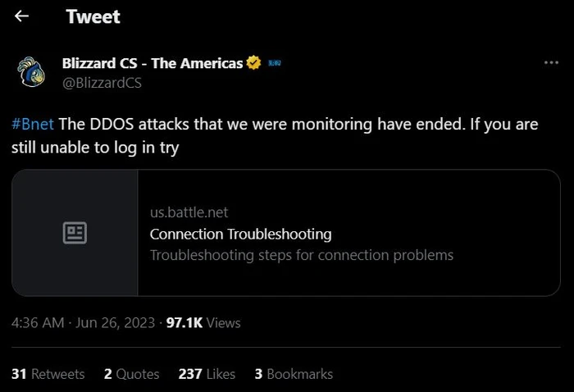View the 97.1K Views count
The width and height of the screenshot is (574, 392).
coord(203,323)
